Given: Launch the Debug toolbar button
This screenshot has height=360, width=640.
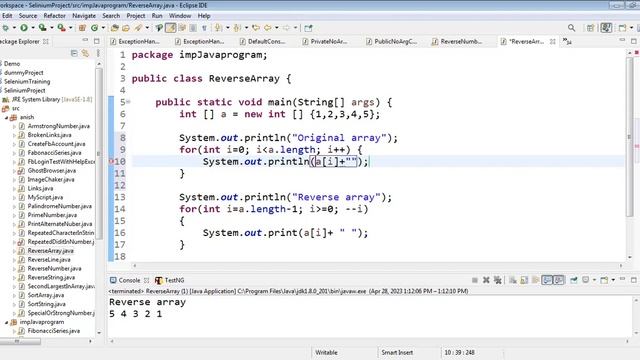Looking at the screenshot, I should (5, 28).
